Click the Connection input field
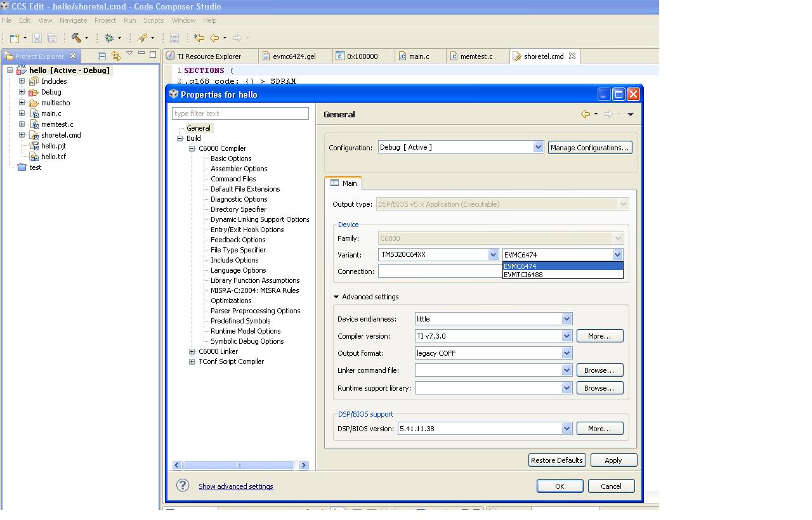Viewport: 812px width, 520px height. [x=440, y=271]
